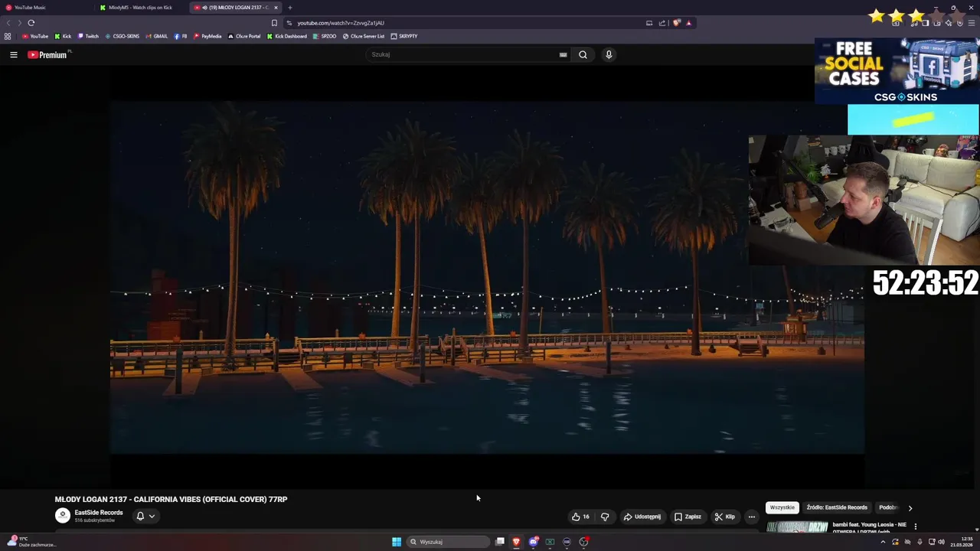Image resolution: width=980 pixels, height=551 pixels.
Task: Open the FB bookmark
Action: pos(181,36)
